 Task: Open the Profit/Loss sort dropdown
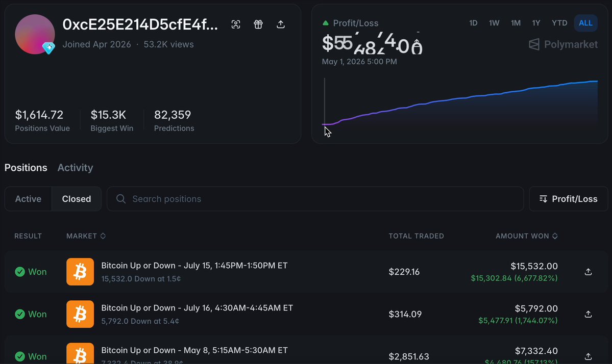point(568,199)
